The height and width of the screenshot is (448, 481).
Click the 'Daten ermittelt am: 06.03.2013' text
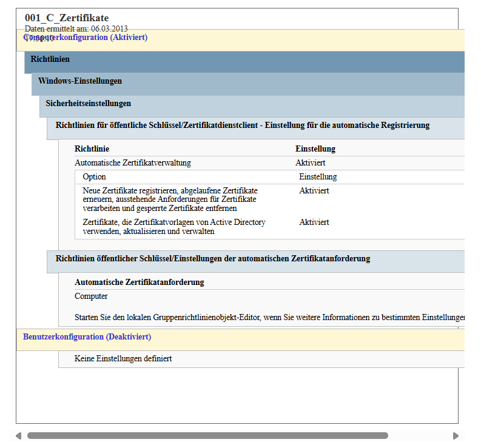pos(76,29)
